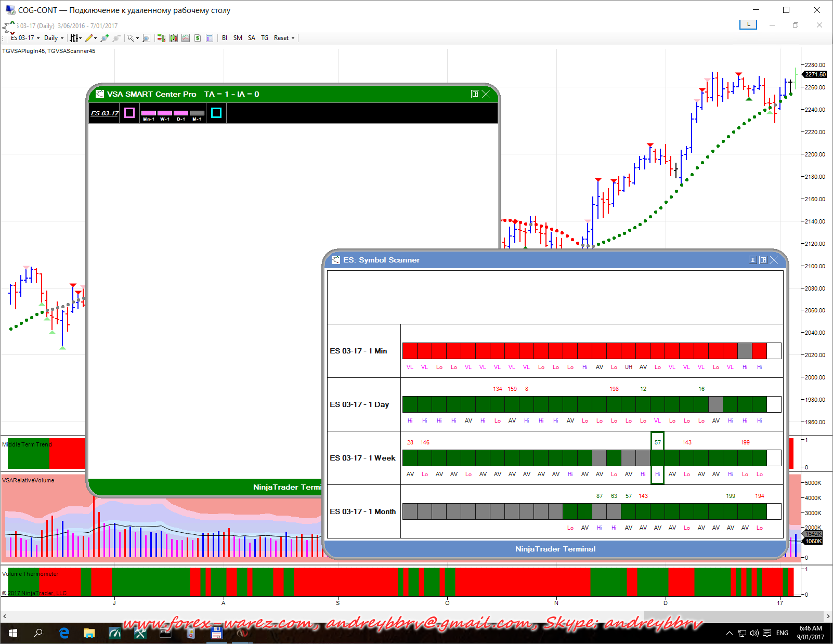Click the candlestick data series icon

tap(174, 38)
